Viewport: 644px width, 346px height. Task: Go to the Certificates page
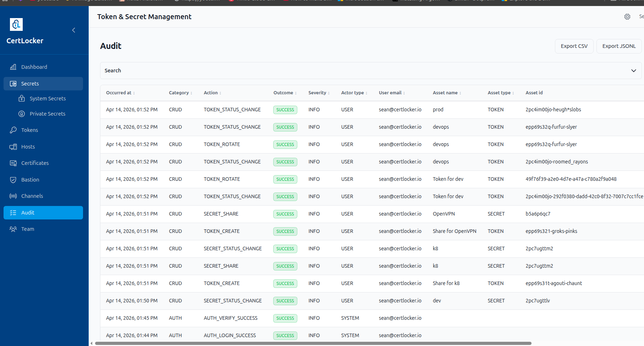(43, 163)
